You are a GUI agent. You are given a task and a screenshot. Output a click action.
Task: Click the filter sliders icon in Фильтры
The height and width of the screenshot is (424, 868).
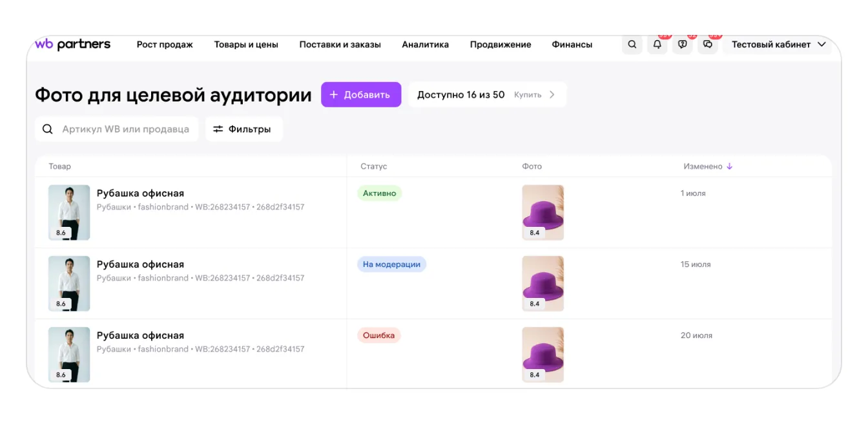pyautogui.click(x=218, y=129)
